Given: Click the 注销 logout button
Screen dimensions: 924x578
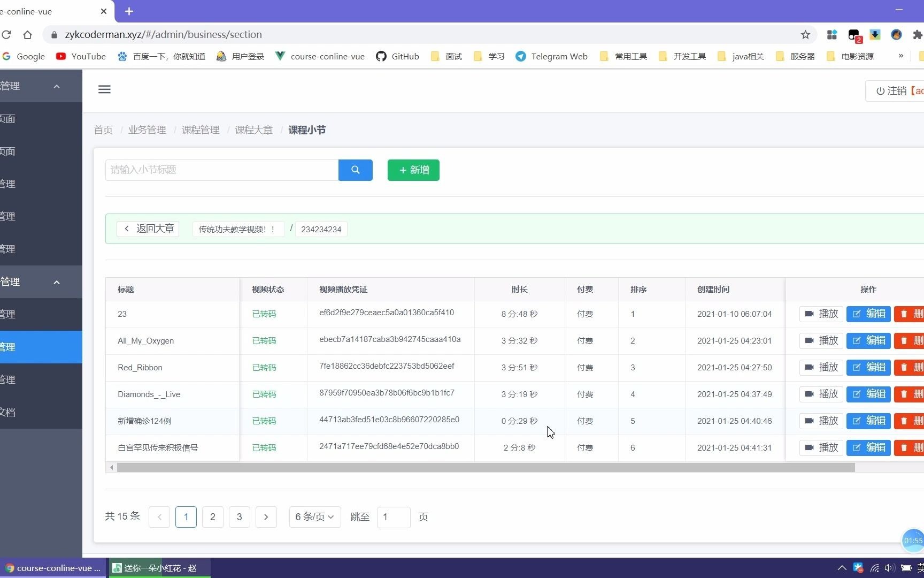Looking at the screenshot, I should [896, 91].
